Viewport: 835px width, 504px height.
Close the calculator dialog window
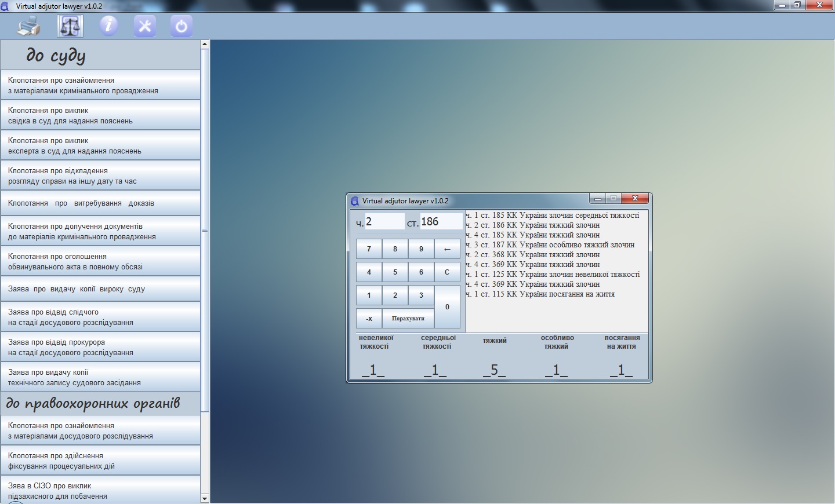635,199
